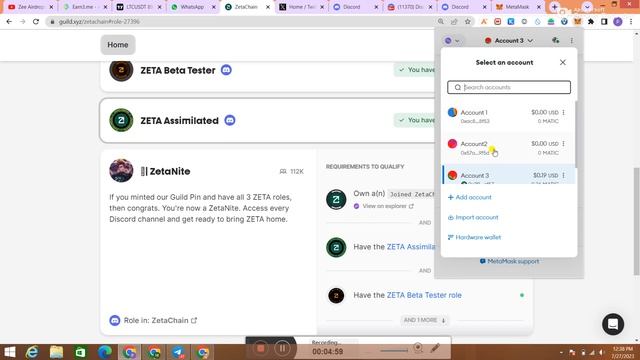Expand the Account 3 account picker

coord(509,40)
